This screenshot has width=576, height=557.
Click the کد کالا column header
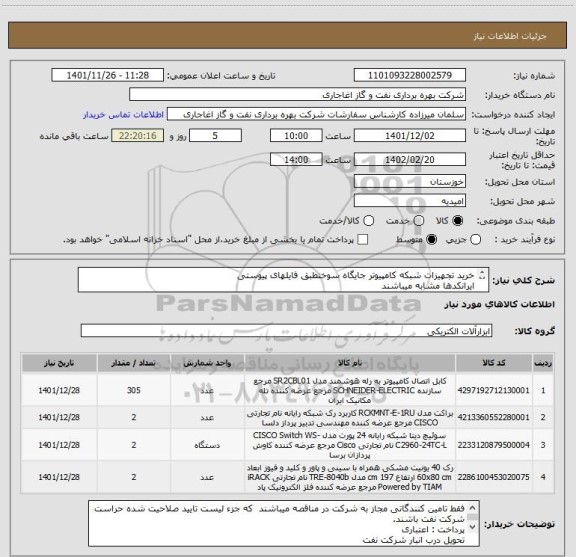pyautogui.click(x=494, y=363)
